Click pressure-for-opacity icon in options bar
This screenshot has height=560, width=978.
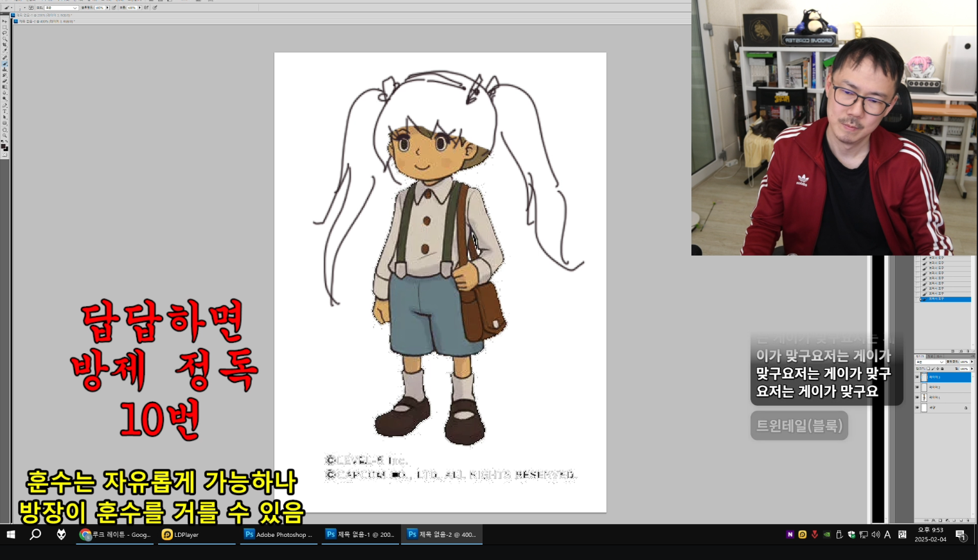[114, 8]
